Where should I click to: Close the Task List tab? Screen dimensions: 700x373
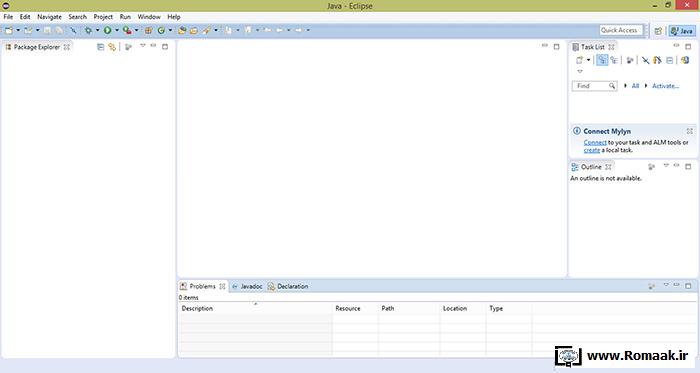coord(611,47)
